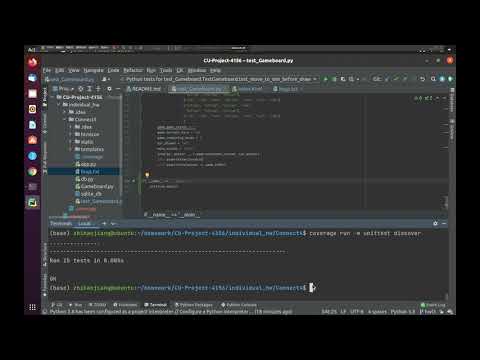Collapse the Connect4 folder
Screen dimensions: 480x360
pyautogui.click(x=65, y=119)
